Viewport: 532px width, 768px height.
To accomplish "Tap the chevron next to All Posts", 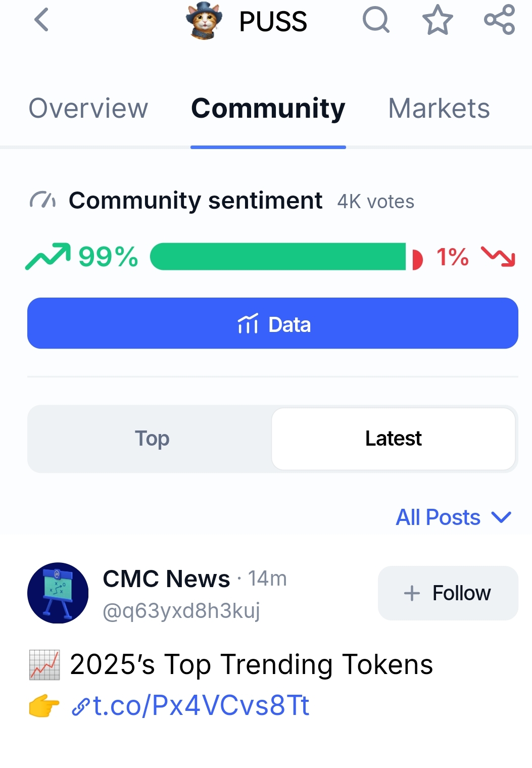I will pyautogui.click(x=502, y=517).
